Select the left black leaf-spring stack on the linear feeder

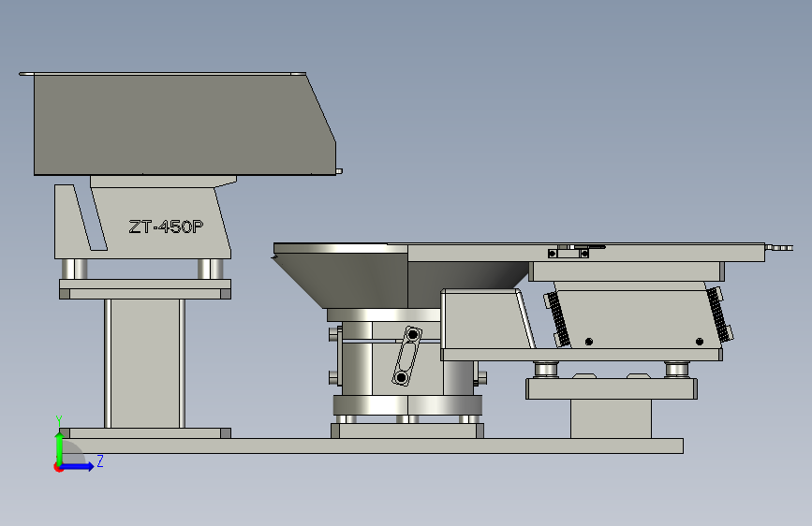coord(558,319)
